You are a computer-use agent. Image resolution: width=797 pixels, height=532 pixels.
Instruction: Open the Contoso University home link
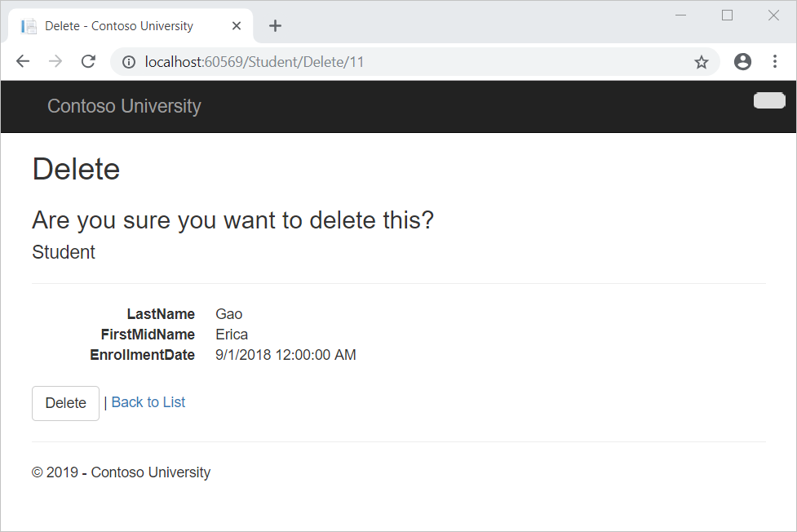click(124, 106)
